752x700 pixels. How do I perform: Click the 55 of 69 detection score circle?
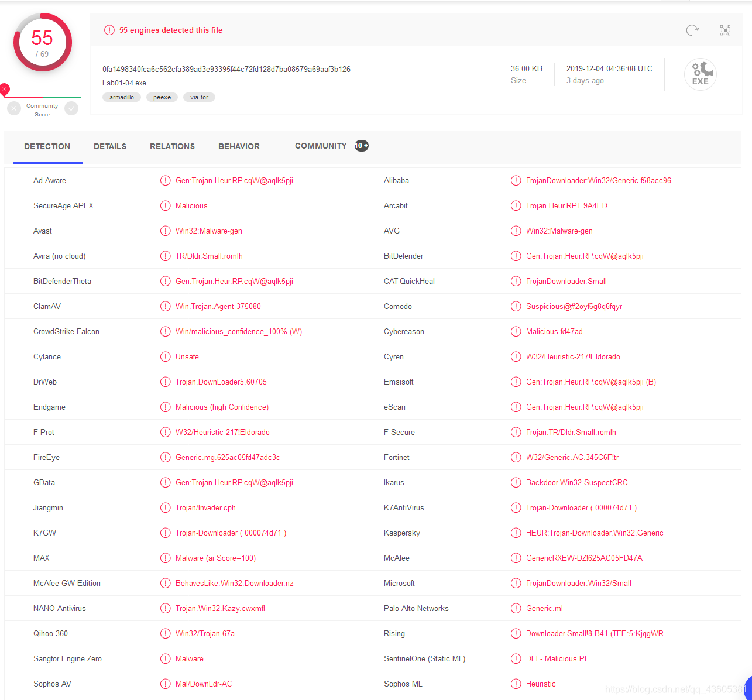42,42
